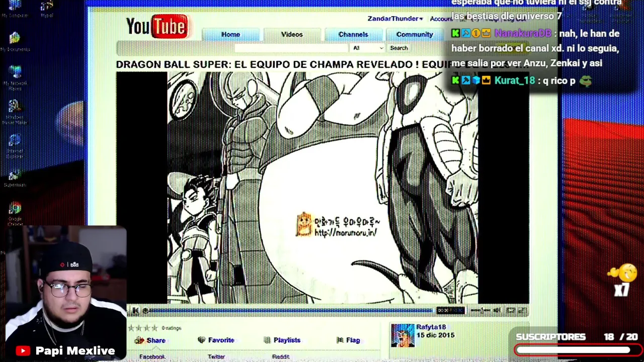Click the YouTube icon beside Papi Mexlive
This screenshot has width=644, height=362.
coord(23,351)
